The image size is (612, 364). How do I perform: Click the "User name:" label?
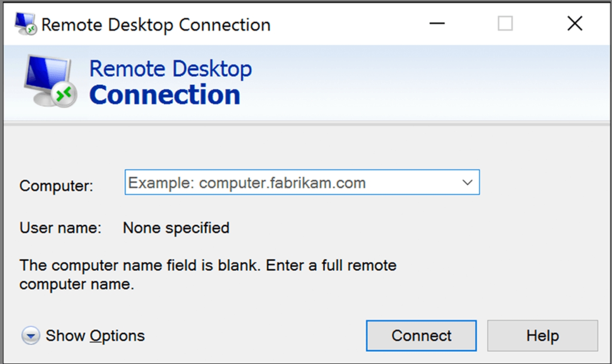tap(60, 228)
